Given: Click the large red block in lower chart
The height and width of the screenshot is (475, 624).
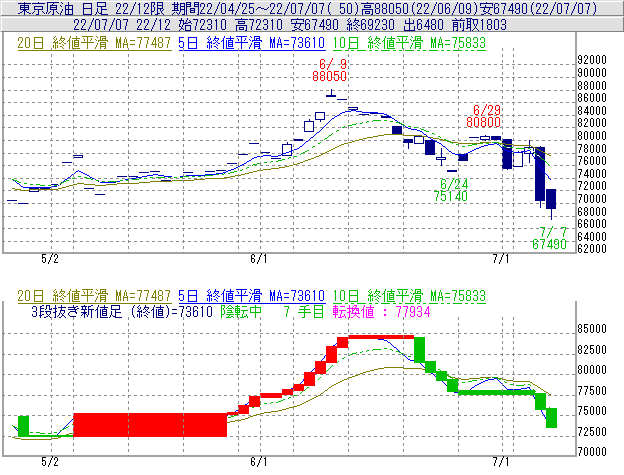Looking at the screenshot, I should tap(150, 425).
